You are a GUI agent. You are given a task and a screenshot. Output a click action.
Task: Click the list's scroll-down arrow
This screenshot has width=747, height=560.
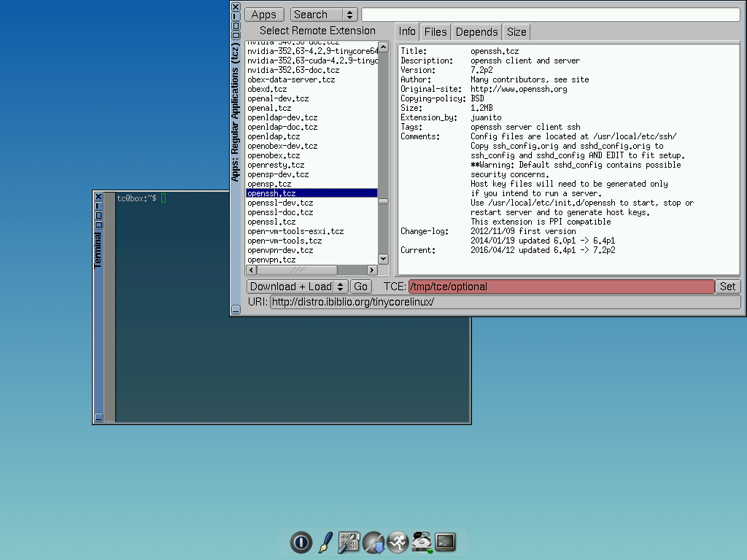[x=382, y=258]
